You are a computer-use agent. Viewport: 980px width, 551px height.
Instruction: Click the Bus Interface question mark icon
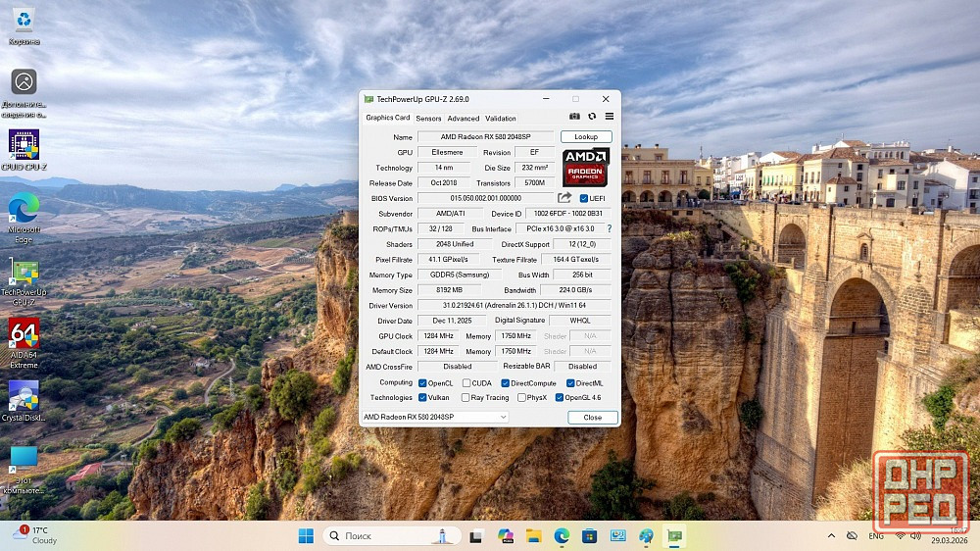(609, 228)
